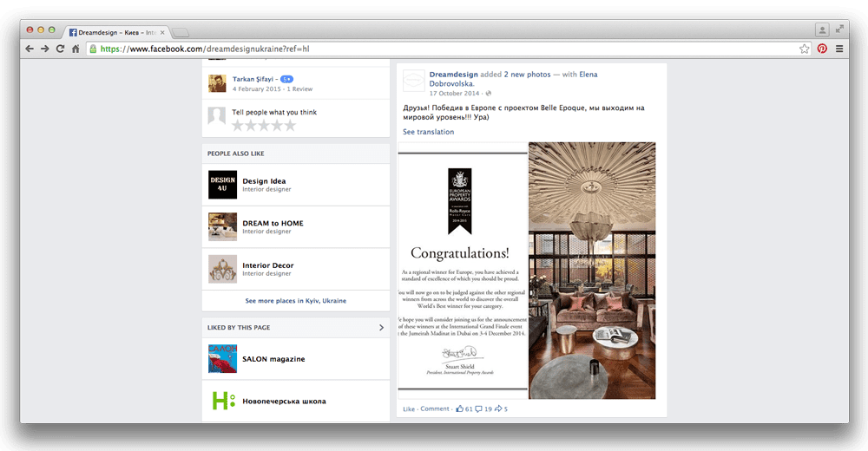This screenshot has width=868, height=451.
Task: Open the SALON magazine link
Action: [x=273, y=359]
